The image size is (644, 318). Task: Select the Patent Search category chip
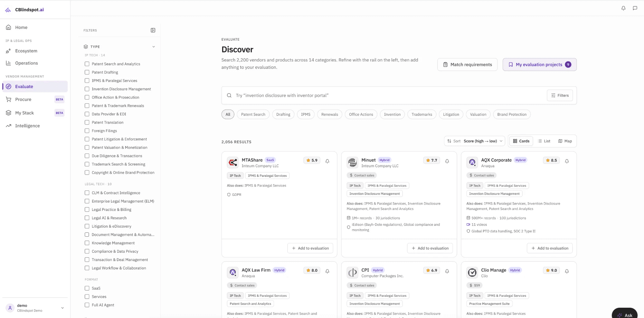click(253, 114)
